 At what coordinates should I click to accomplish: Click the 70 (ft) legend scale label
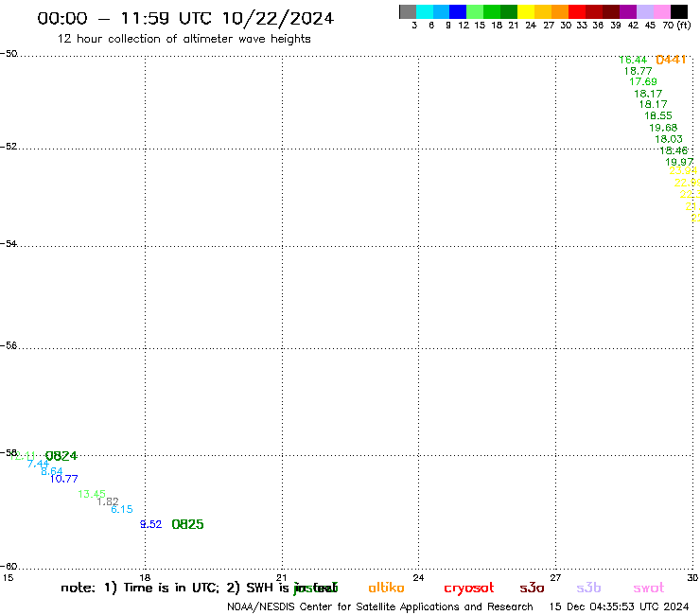[676, 25]
